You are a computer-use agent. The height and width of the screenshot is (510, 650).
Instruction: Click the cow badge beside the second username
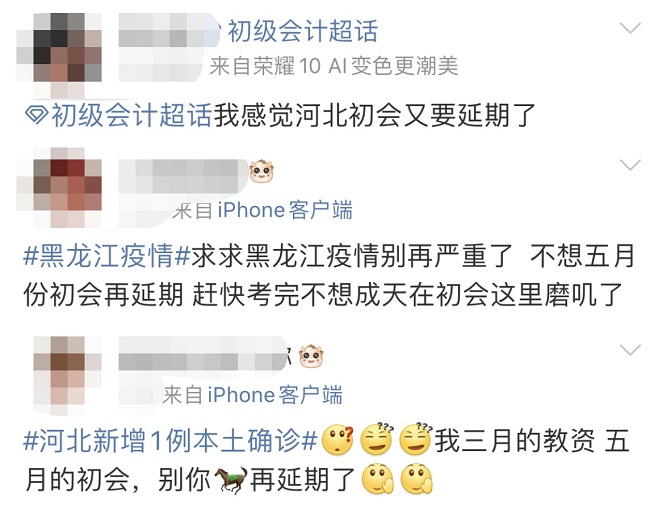262,172
